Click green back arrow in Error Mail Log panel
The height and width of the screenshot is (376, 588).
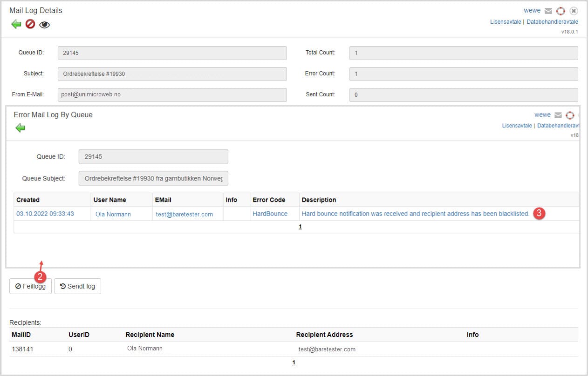point(20,128)
